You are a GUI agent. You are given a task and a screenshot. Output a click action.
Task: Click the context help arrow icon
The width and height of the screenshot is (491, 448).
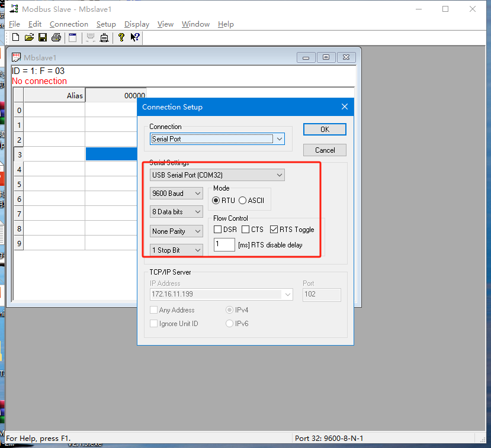click(135, 38)
